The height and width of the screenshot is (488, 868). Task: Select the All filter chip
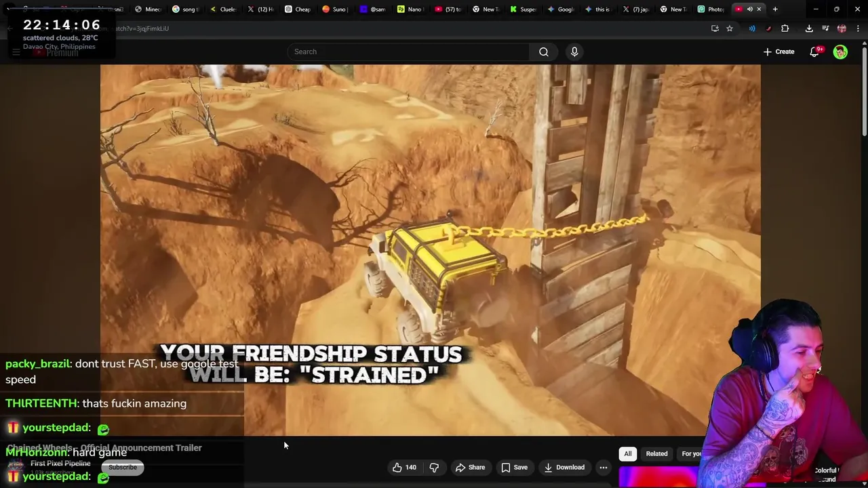pos(628,453)
